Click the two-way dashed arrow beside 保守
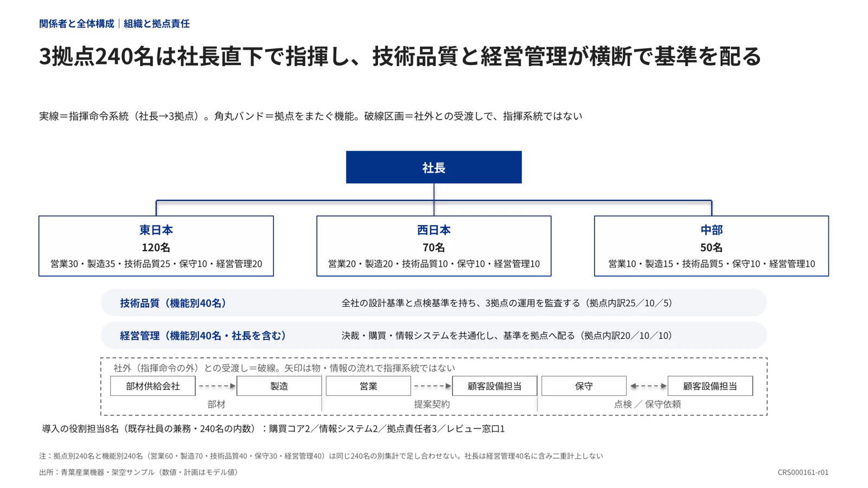868x488 pixels. (x=648, y=386)
